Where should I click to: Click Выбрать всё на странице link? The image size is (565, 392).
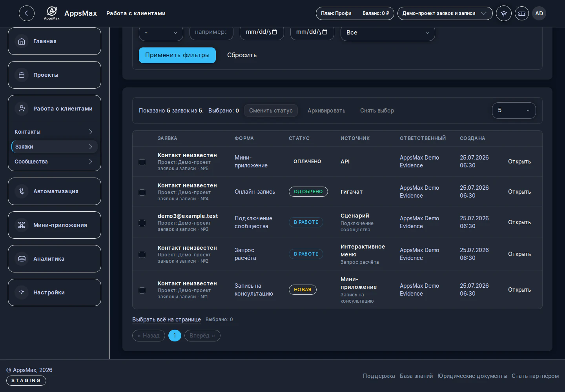(x=166, y=319)
